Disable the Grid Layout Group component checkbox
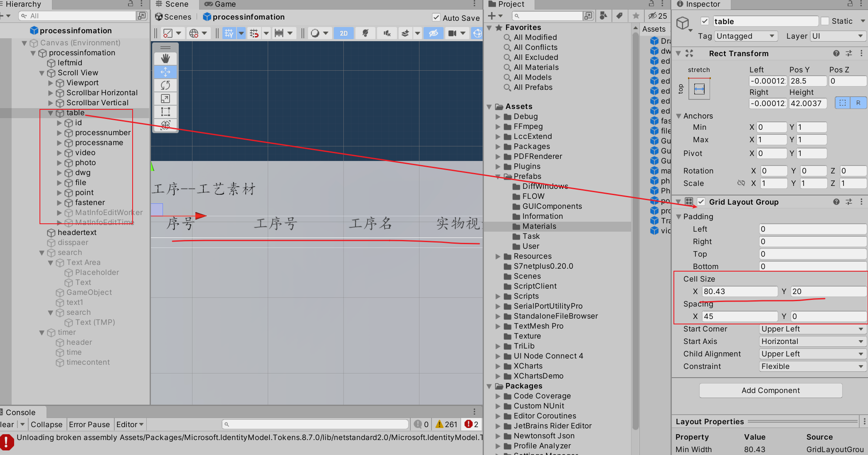Image resolution: width=868 pixels, height=455 pixels. (701, 202)
